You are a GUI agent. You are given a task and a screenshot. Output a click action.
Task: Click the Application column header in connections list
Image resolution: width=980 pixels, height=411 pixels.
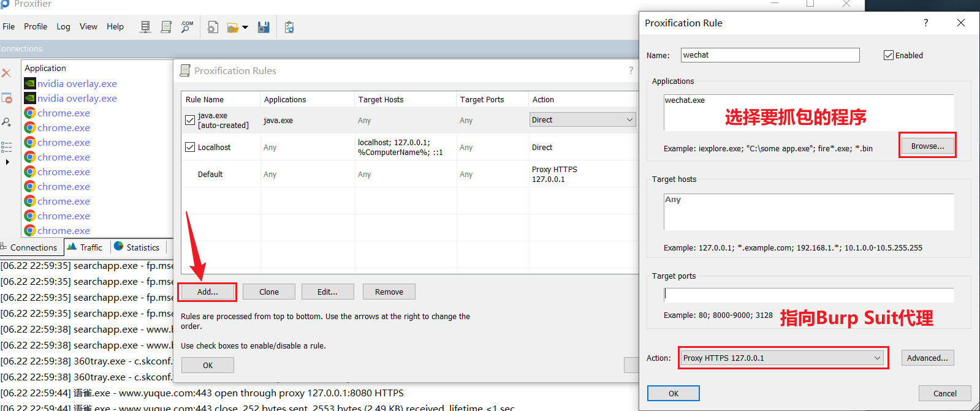[97, 68]
